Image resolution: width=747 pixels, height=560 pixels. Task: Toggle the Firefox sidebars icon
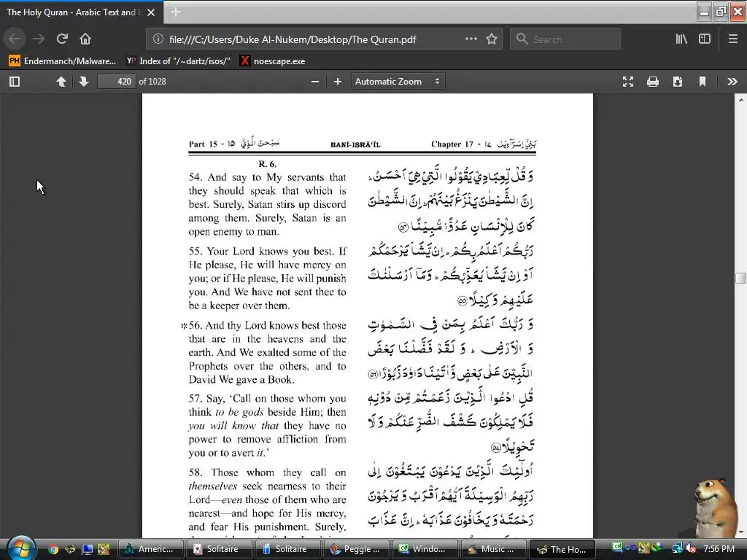click(x=705, y=39)
